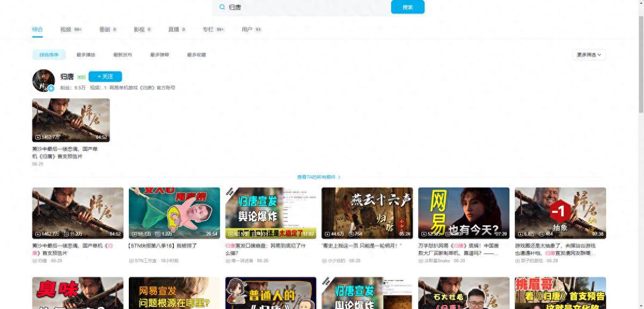Open uploader 冷斯基Snake

pyautogui.click(x=437, y=261)
